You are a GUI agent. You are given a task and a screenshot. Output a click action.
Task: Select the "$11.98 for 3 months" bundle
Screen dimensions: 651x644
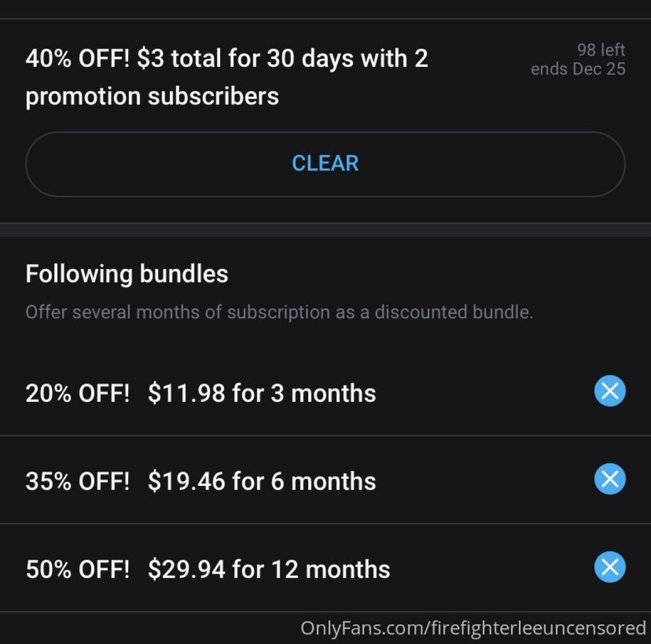pyautogui.click(x=262, y=394)
